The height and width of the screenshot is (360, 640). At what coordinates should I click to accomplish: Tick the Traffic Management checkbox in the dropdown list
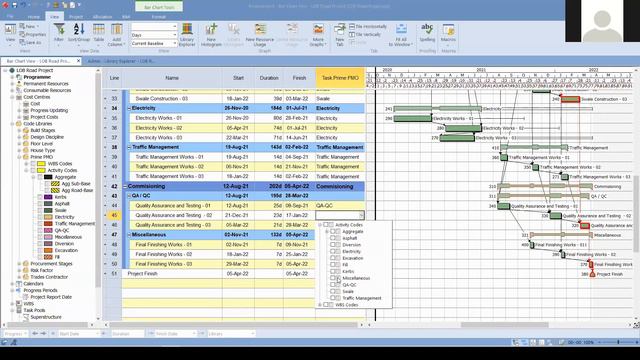point(333,298)
